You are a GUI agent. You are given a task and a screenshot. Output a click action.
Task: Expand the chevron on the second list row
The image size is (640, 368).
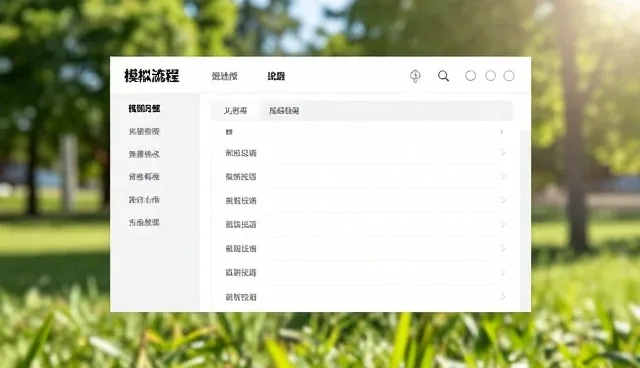(x=503, y=153)
